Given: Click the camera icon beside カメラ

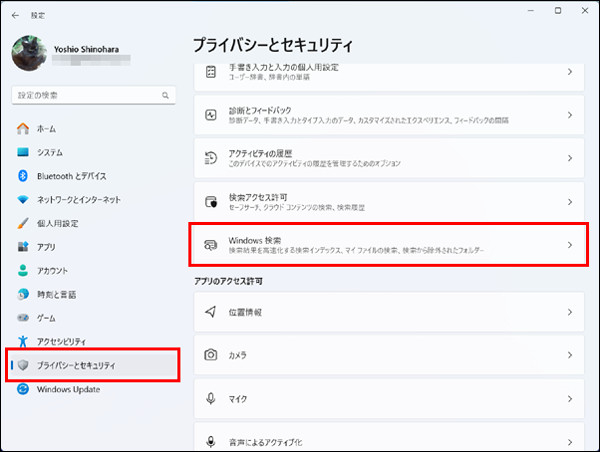Looking at the screenshot, I should coord(211,355).
